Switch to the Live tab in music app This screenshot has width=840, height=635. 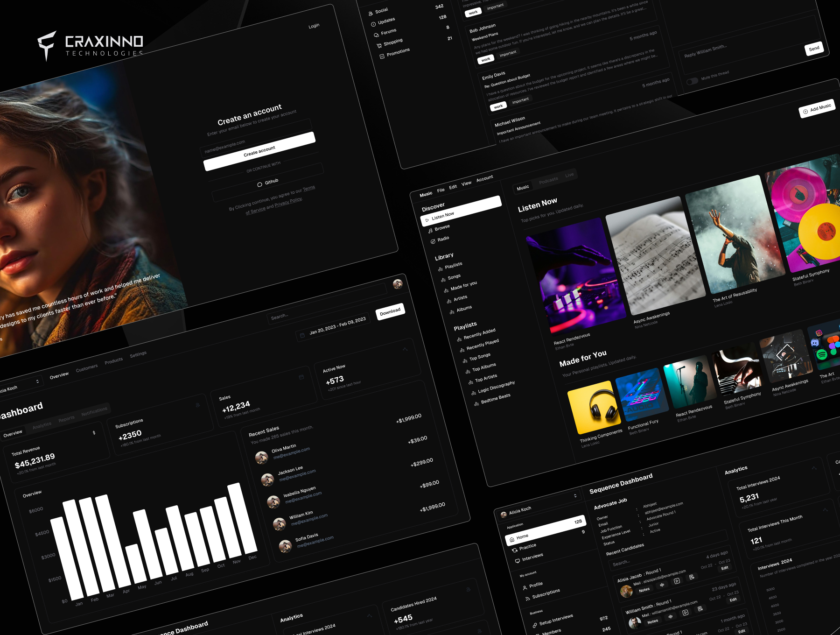(x=569, y=175)
